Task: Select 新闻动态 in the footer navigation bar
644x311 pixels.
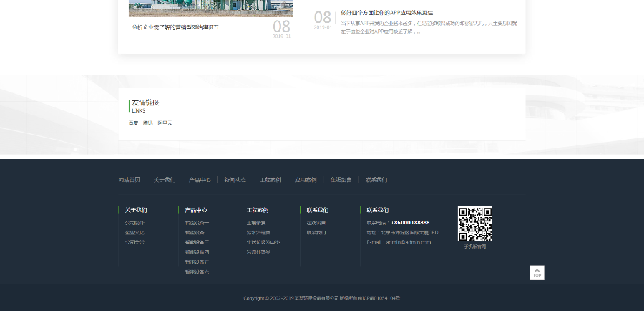Action: click(x=235, y=180)
